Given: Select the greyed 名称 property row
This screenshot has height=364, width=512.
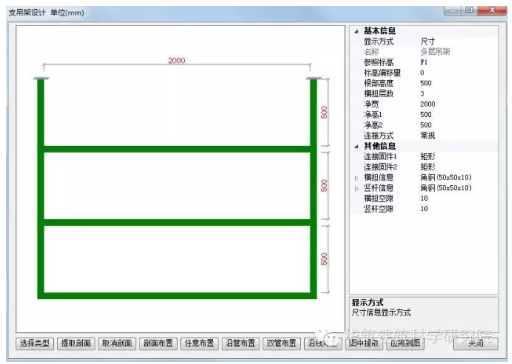Looking at the screenshot, I should click(424, 52).
